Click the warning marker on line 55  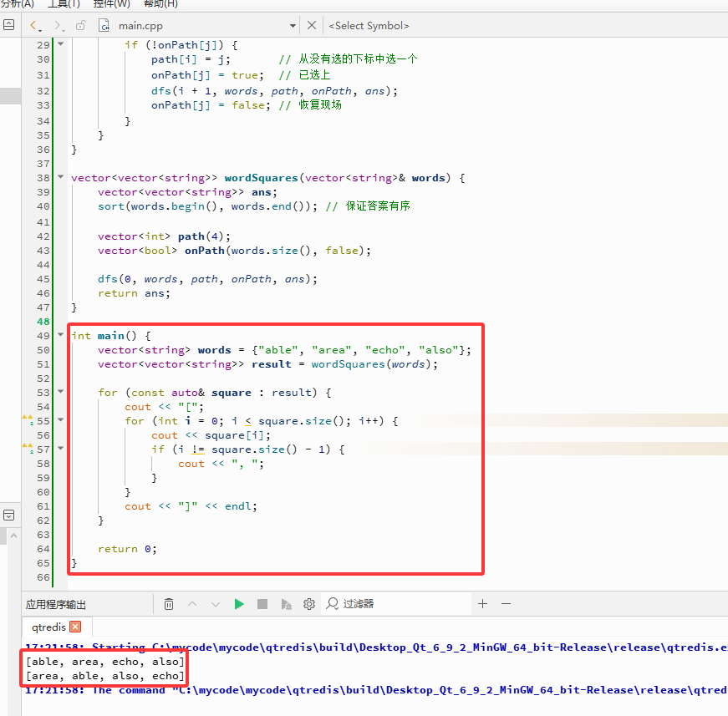coord(28,420)
